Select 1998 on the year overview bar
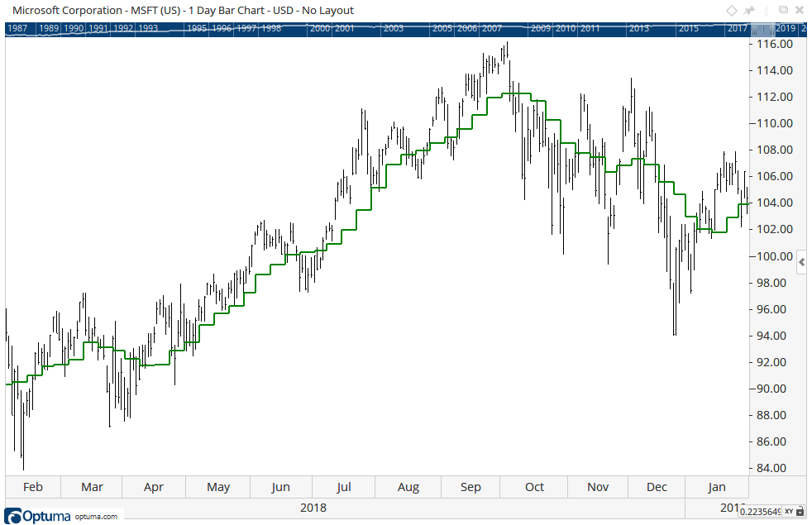Image resolution: width=812 pixels, height=525 pixels. point(271,28)
